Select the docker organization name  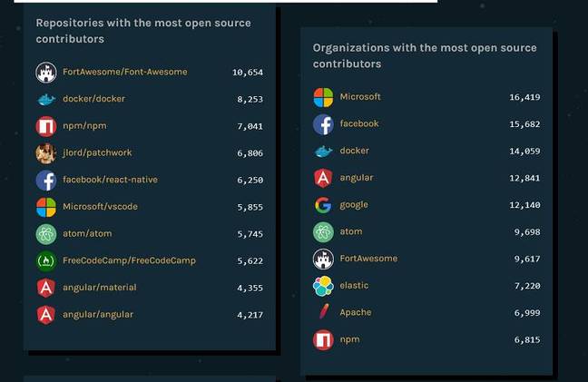pos(355,151)
